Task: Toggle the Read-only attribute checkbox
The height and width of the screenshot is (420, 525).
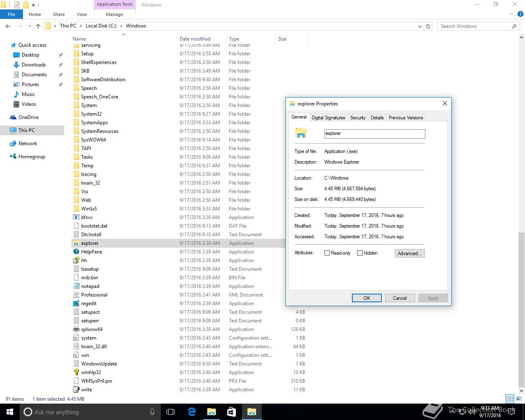Action: tap(327, 253)
